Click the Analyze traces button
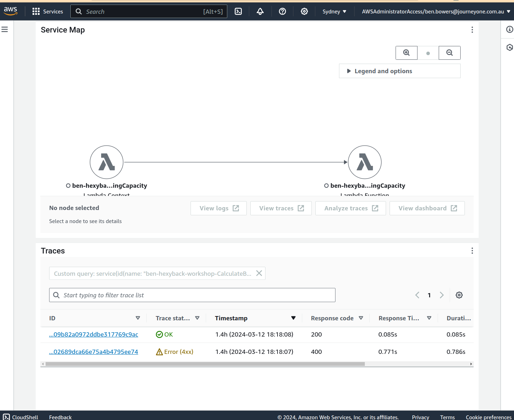The height and width of the screenshot is (420, 514). pos(351,208)
